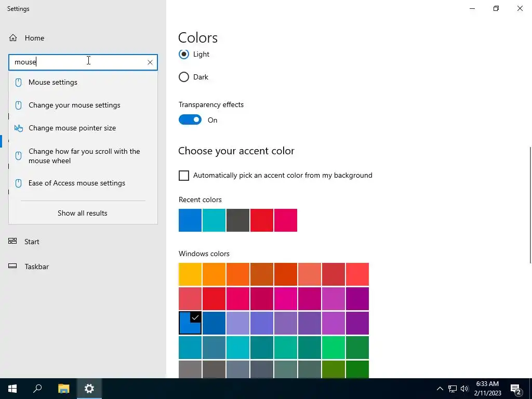
Task: Open the Home page icon
Action: click(x=13, y=37)
